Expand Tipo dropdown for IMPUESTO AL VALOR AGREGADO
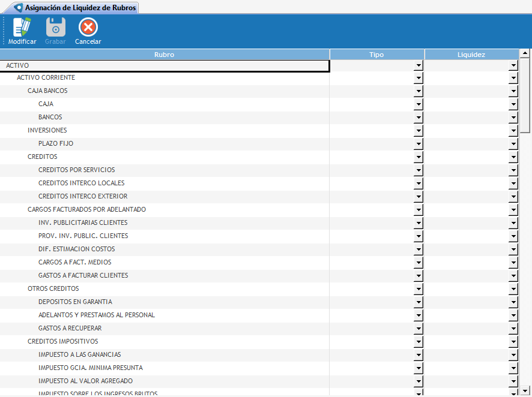532x397 pixels. (x=419, y=381)
